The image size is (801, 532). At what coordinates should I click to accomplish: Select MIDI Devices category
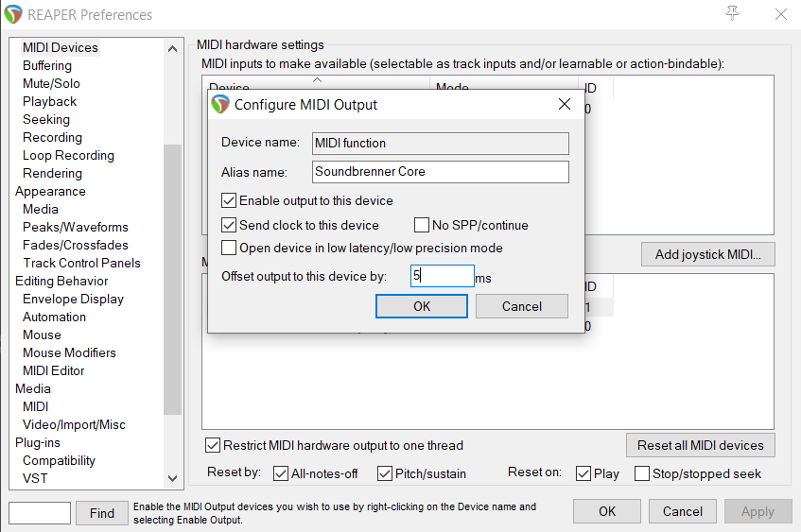61,47
